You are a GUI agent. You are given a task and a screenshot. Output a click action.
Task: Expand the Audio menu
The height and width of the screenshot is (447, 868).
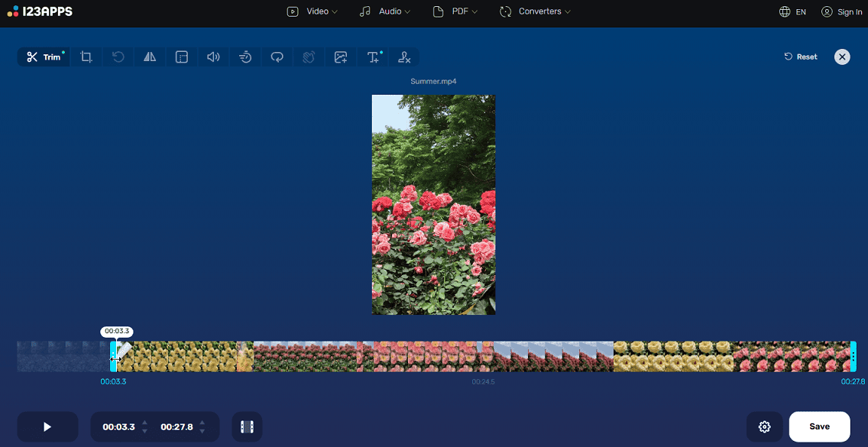click(x=385, y=11)
